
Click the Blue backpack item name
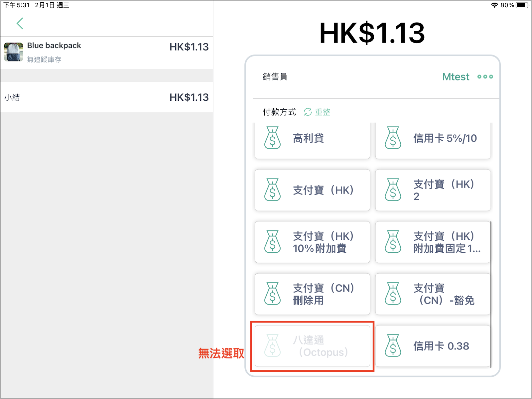click(54, 46)
